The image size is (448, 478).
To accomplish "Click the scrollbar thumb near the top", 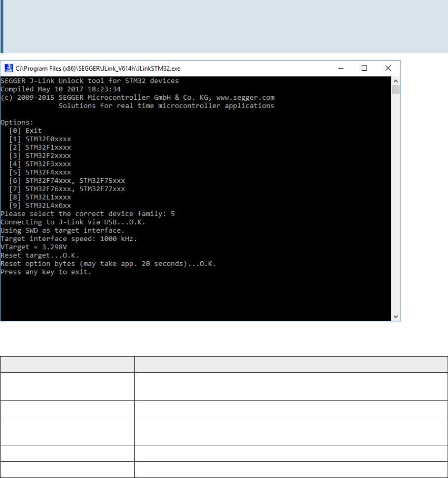I will click(x=396, y=89).
